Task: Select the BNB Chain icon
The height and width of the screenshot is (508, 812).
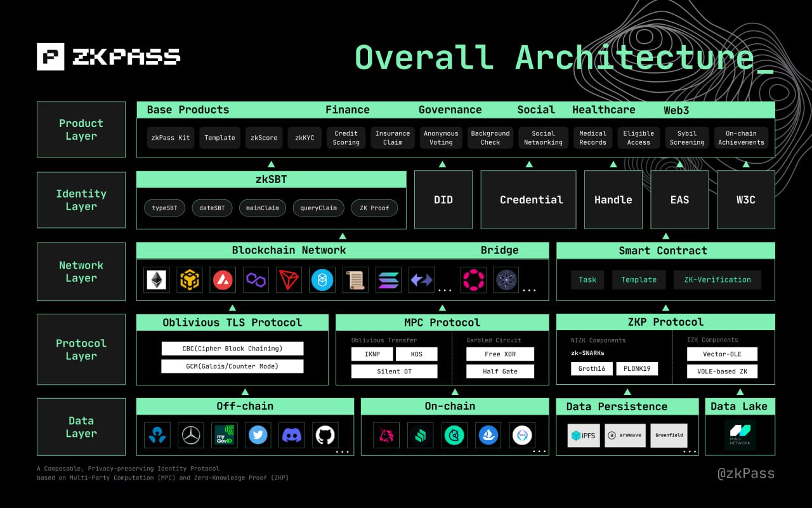Action: point(190,279)
